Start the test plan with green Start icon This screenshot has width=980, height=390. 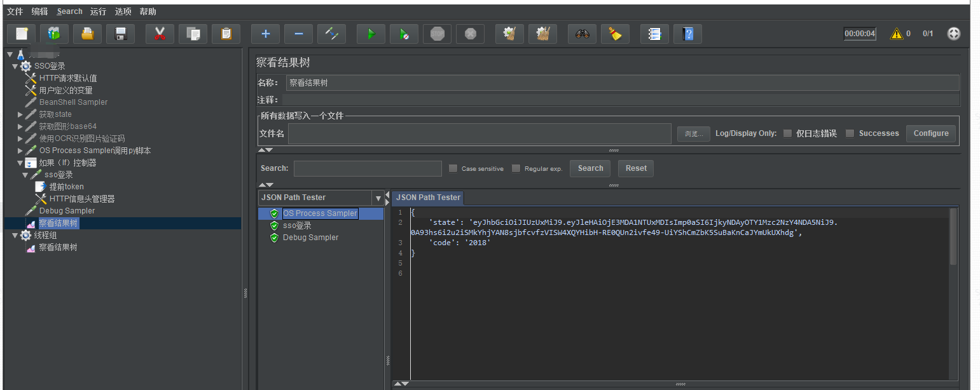371,34
